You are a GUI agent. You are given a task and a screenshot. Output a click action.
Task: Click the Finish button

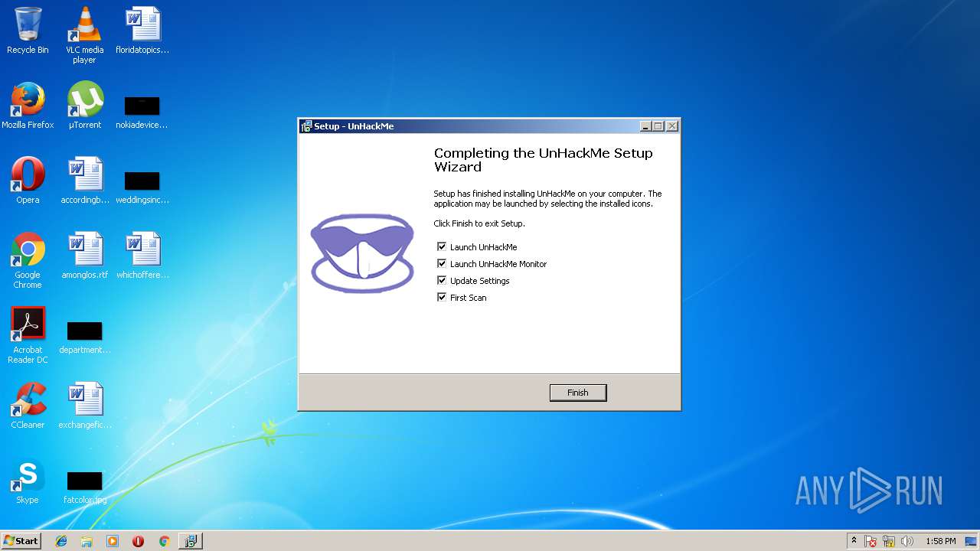(x=578, y=393)
